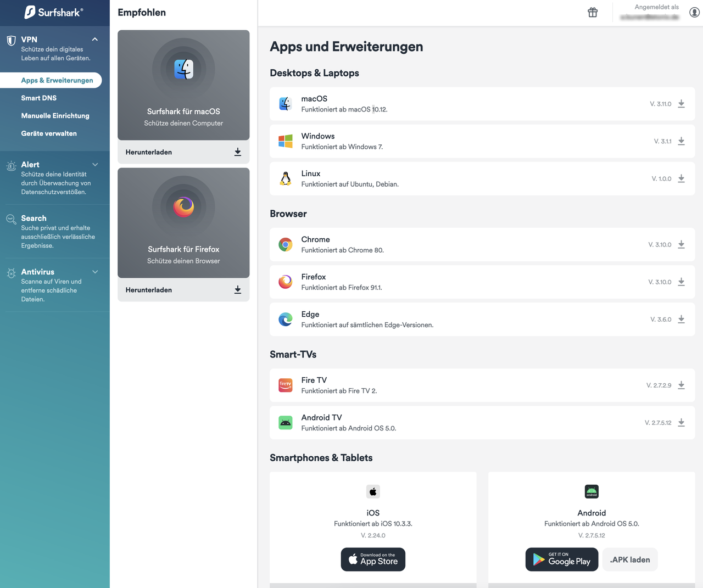
Task: Click the macOS Finder icon in the list row
Action: tap(286, 104)
